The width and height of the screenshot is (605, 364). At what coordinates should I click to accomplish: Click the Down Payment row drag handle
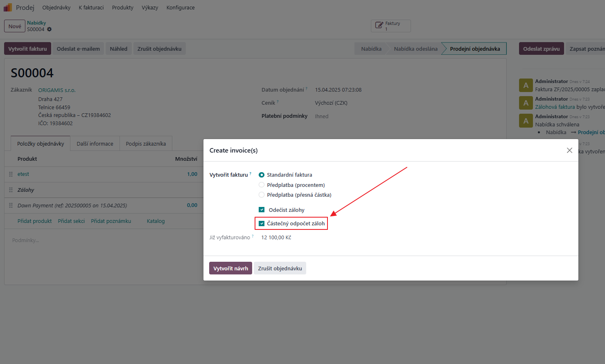(11, 205)
